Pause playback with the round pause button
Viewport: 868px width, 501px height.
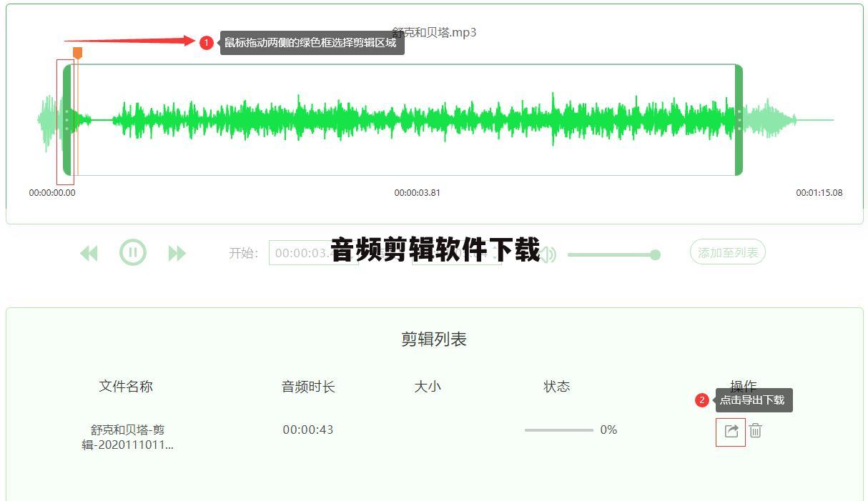(133, 252)
